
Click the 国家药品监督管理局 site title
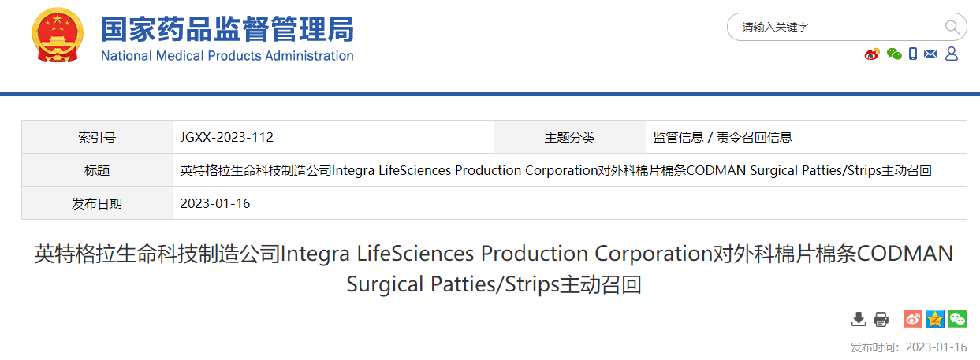pyautogui.click(x=227, y=29)
